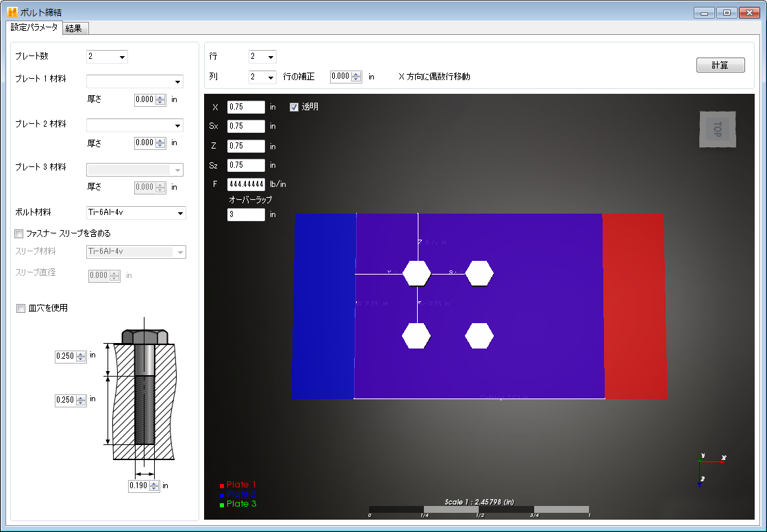
Task: Maximize the ボルト締結 window
Action: [x=727, y=13]
